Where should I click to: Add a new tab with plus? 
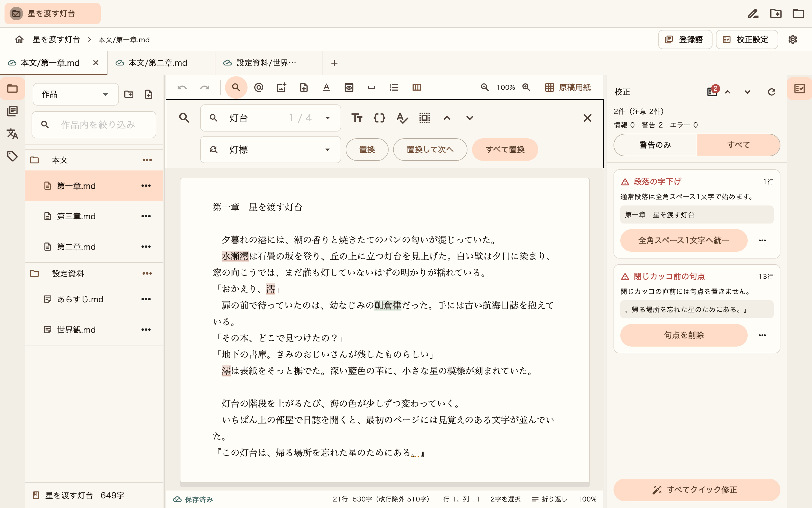pyautogui.click(x=334, y=63)
